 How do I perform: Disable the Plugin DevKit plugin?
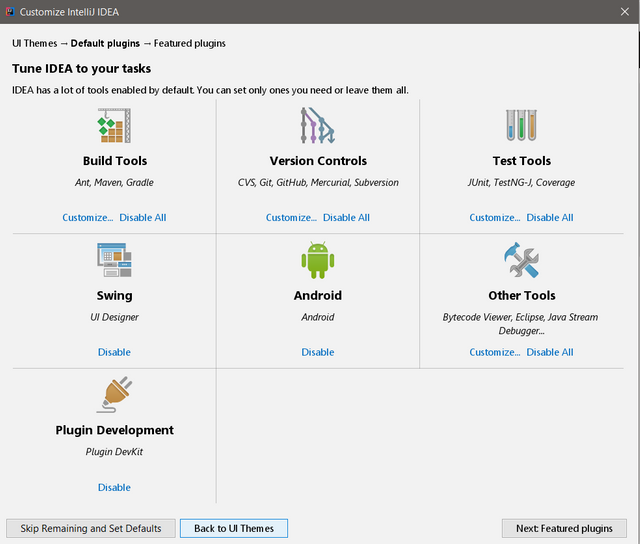[x=114, y=487]
